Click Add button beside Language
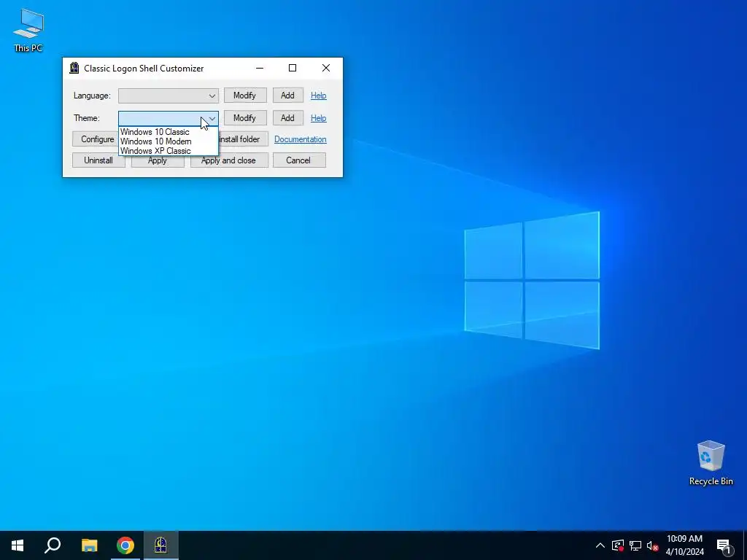This screenshot has height=560, width=747. point(287,96)
